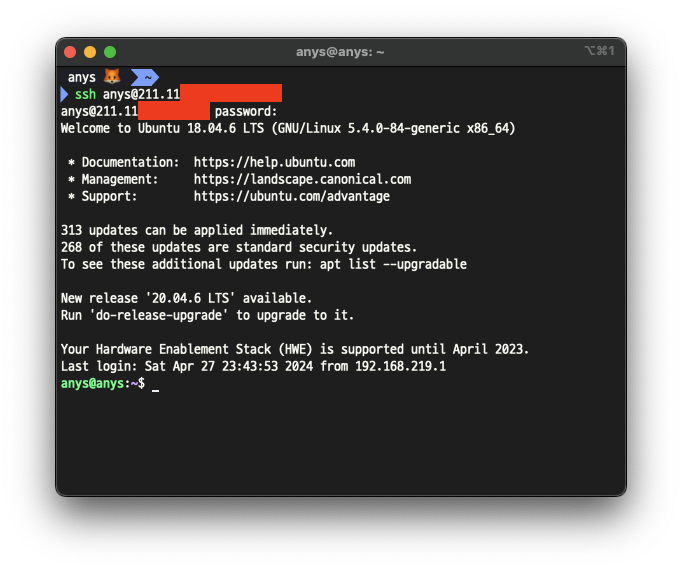Click the 'password:' prompt text
Image resolution: width=682 pixels, height=570 pixels.
pos(246,111)
